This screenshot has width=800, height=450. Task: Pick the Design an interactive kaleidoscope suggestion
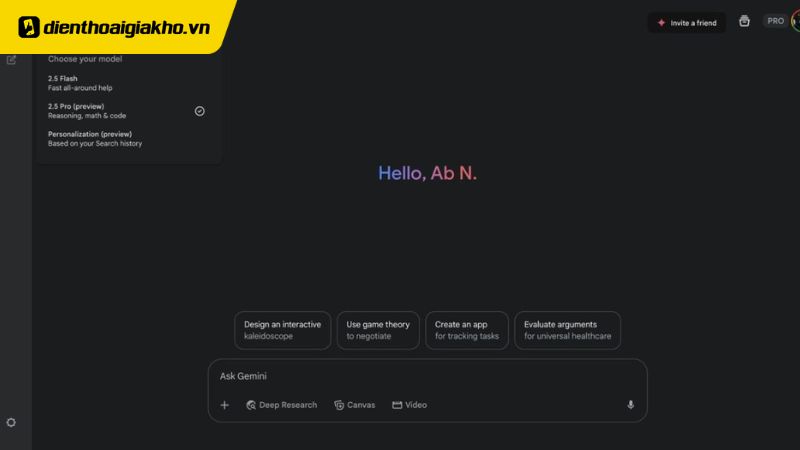coord(282,330)
